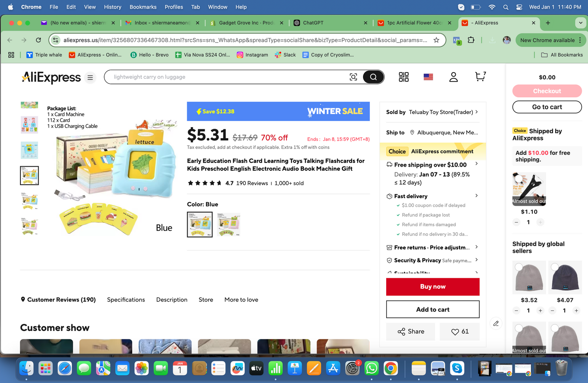Select the Pink color variant swatch

coord(229,225)
